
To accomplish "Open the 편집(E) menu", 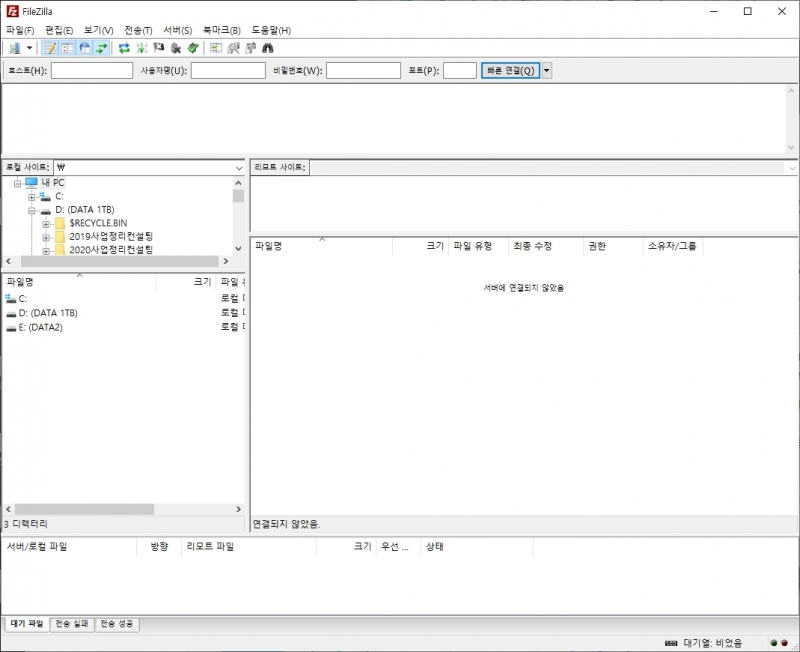I will point(59,30).
